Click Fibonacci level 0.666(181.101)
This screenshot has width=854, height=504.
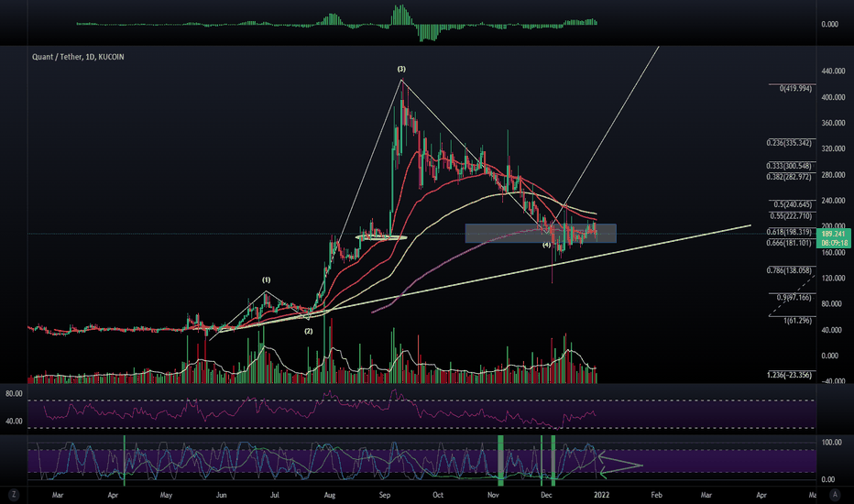coord(789,243)
